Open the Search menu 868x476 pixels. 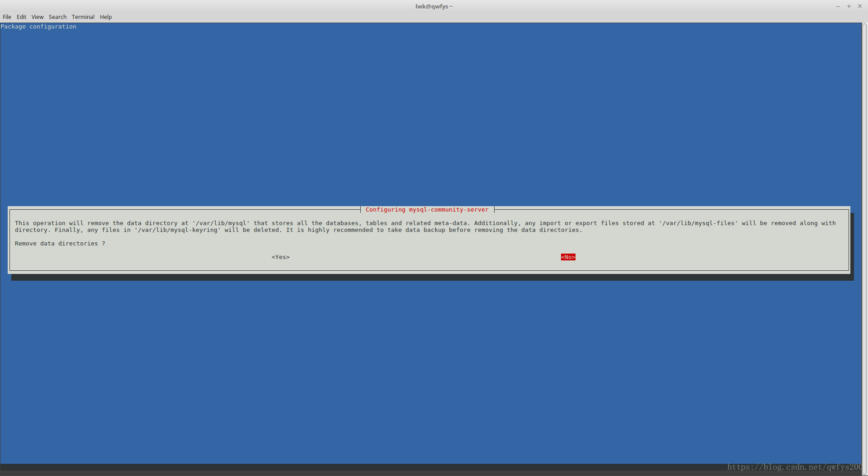57,17
